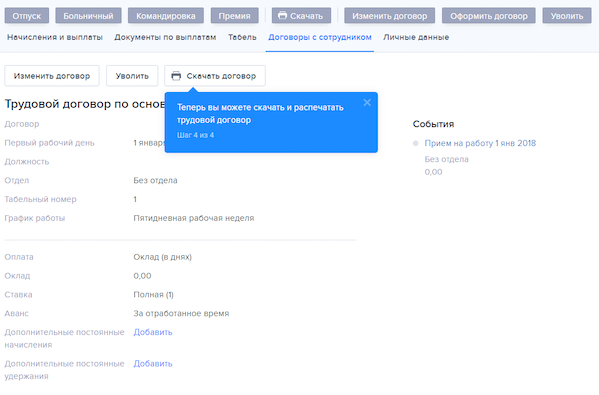Image resolution: width=599 pixels, height=395 pixels.
Task: Click the Пятидневная рабочая неделя value
Action: 194,218
